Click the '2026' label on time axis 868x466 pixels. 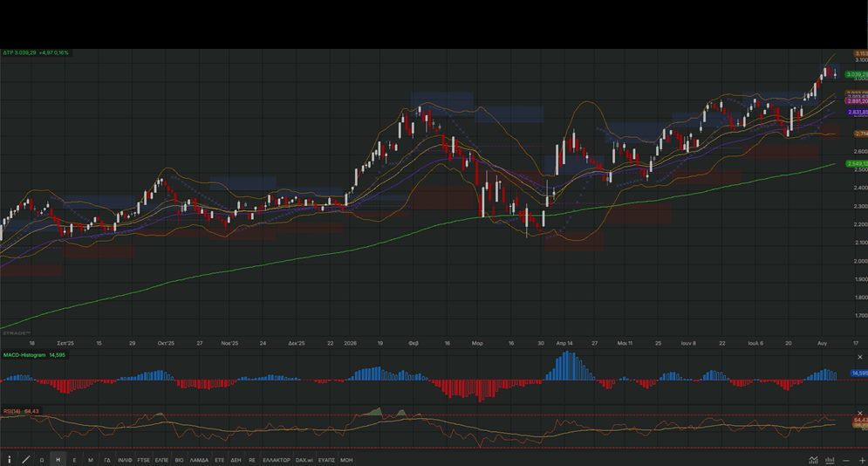pyautogui.click(x=351, y=343)
